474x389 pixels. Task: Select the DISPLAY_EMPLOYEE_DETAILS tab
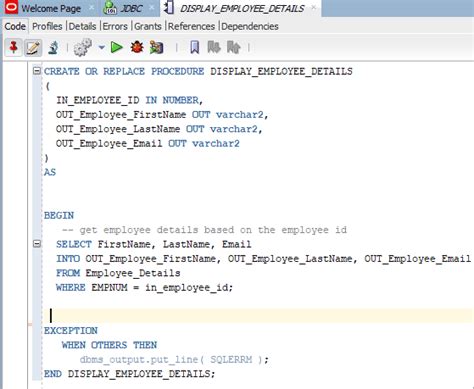(x=242, y=8)
